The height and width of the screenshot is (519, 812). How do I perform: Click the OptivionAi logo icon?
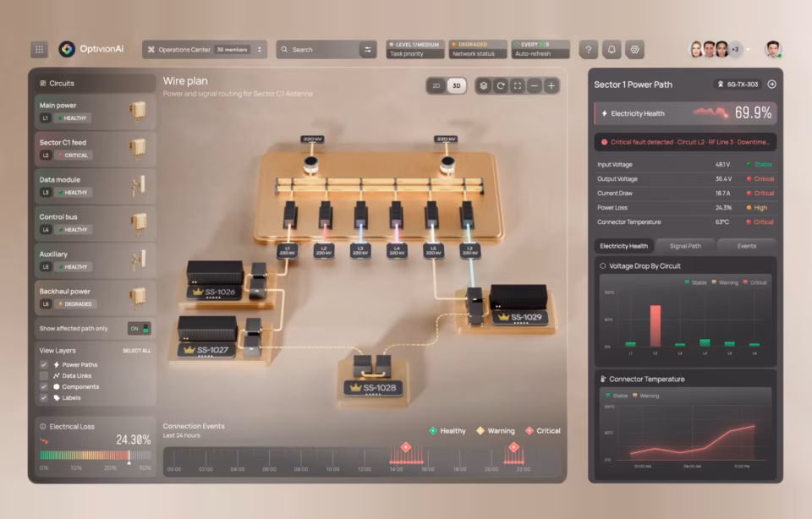pos(67,49)
